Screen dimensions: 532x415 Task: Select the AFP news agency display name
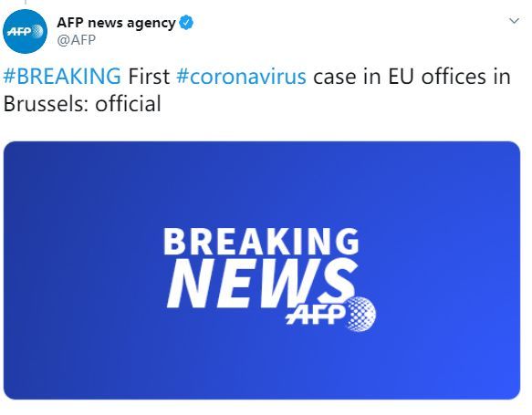click(116, 23)
